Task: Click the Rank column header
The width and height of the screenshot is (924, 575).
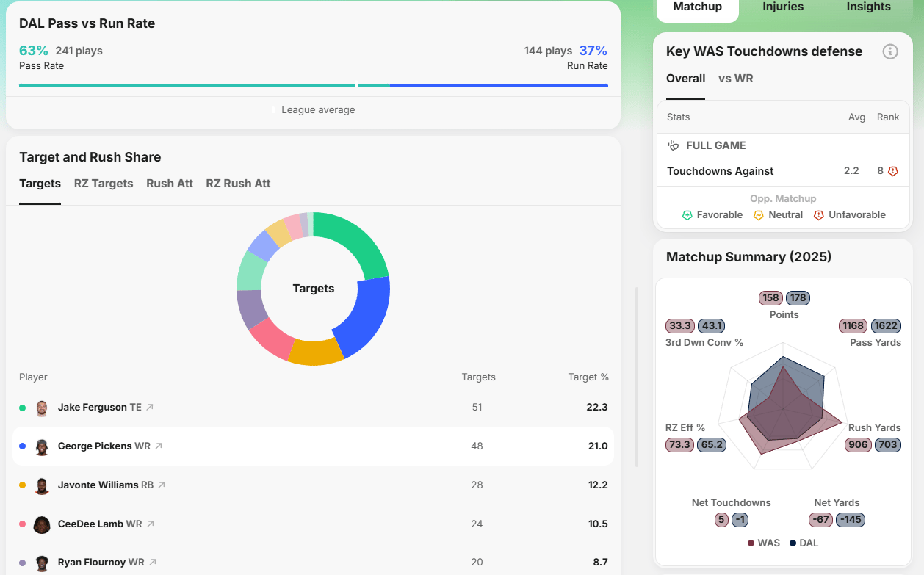Action: 888,117
